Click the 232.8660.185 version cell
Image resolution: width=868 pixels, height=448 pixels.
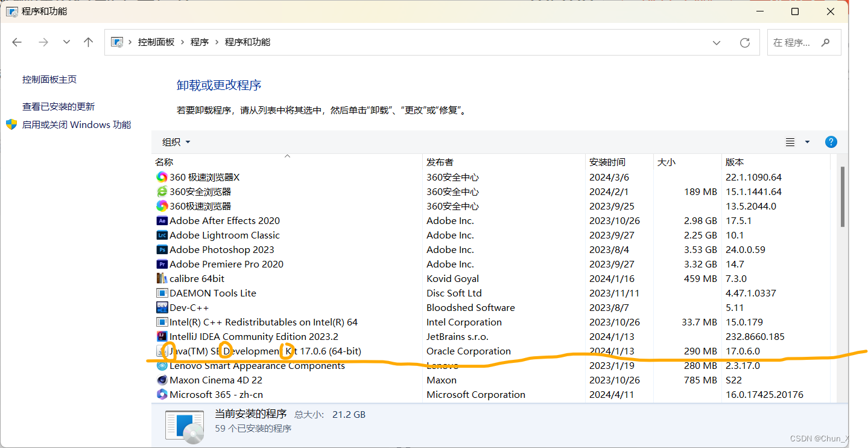(755, 337)
